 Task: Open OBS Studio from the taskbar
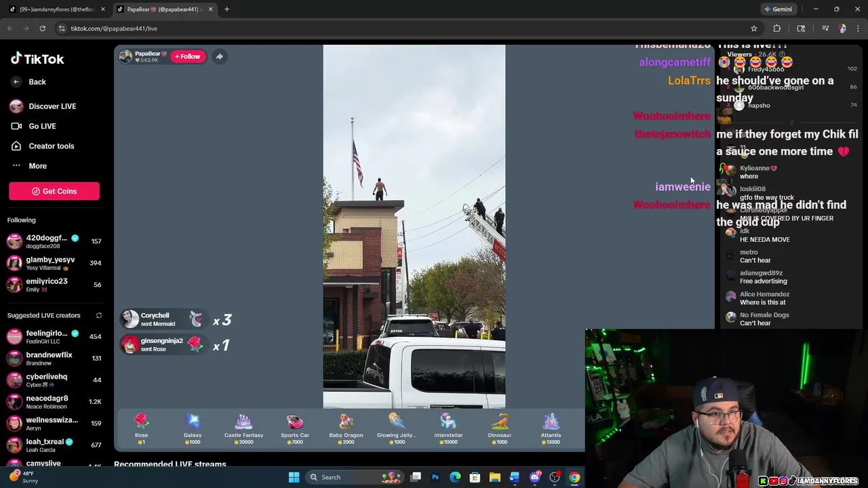point(555,477)
